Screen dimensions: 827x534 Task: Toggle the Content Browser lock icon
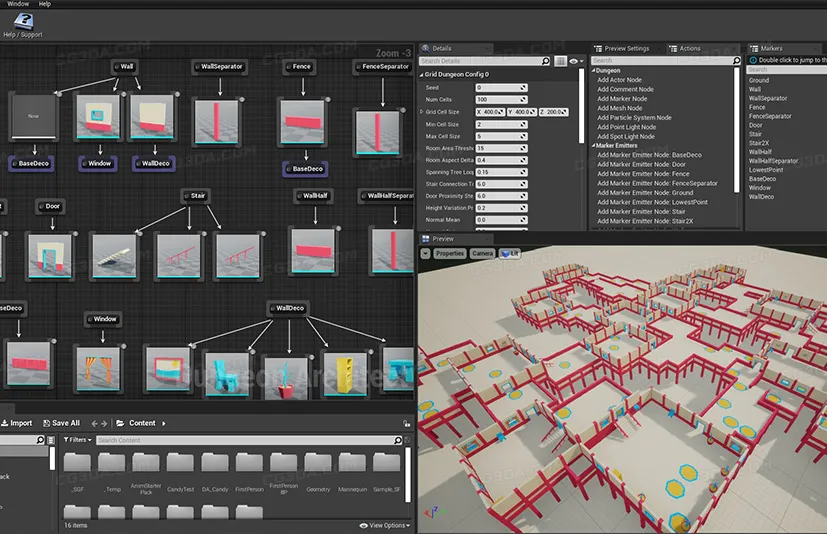406,423
